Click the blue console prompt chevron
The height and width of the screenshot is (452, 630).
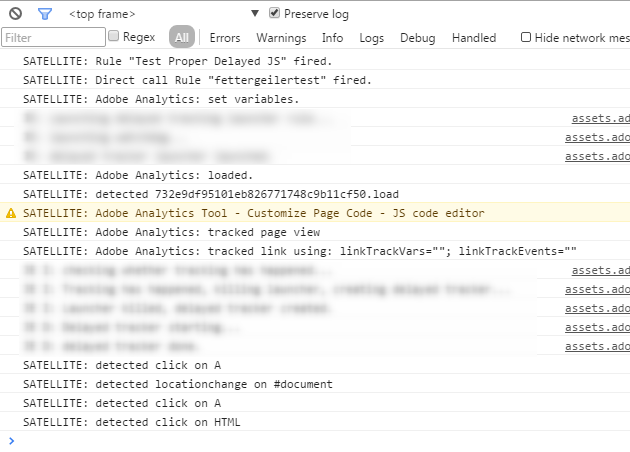(11, 440)
